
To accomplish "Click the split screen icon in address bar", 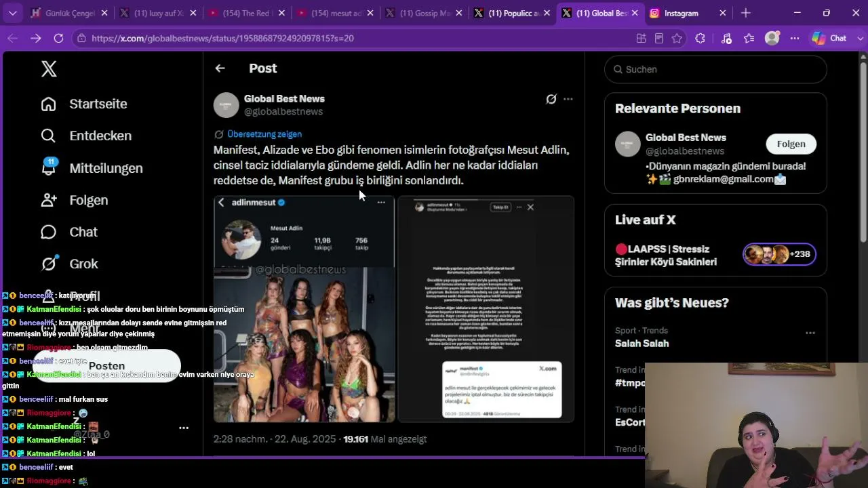I will (x=641, y=39).
